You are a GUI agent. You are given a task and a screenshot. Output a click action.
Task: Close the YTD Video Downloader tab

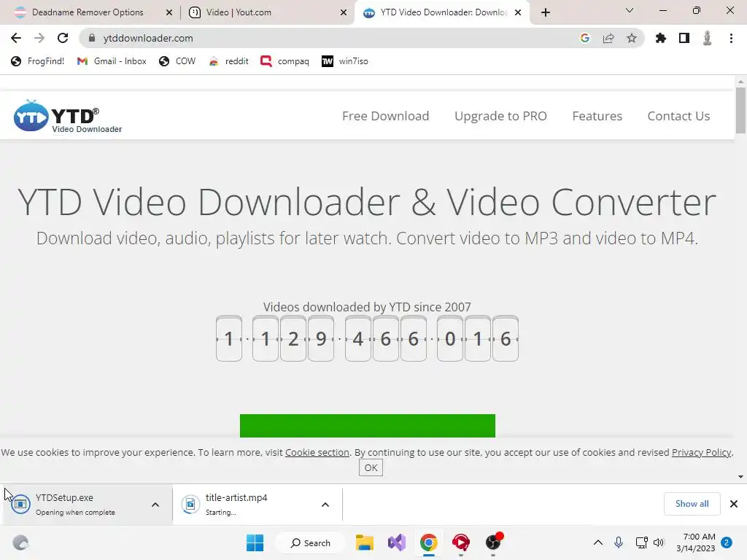[518, 12]
